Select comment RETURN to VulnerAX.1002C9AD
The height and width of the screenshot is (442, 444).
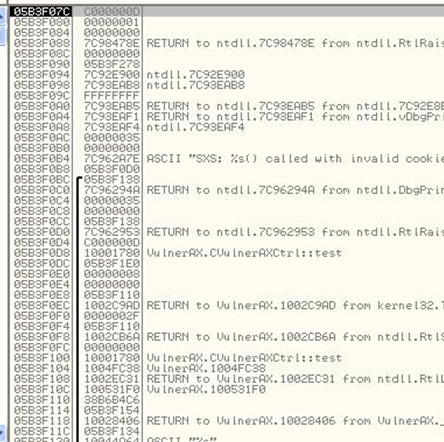[x=295, y=306]
